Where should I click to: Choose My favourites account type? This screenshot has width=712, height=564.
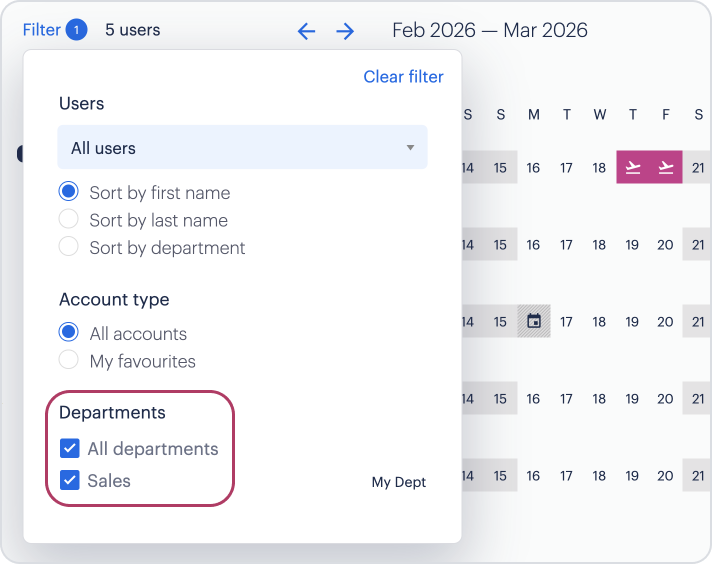[69, 361]
